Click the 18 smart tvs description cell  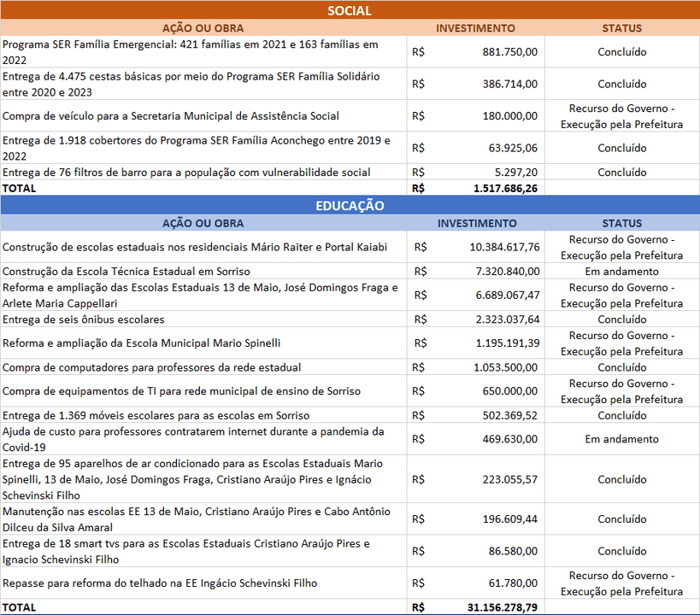(x=203, y=551)
